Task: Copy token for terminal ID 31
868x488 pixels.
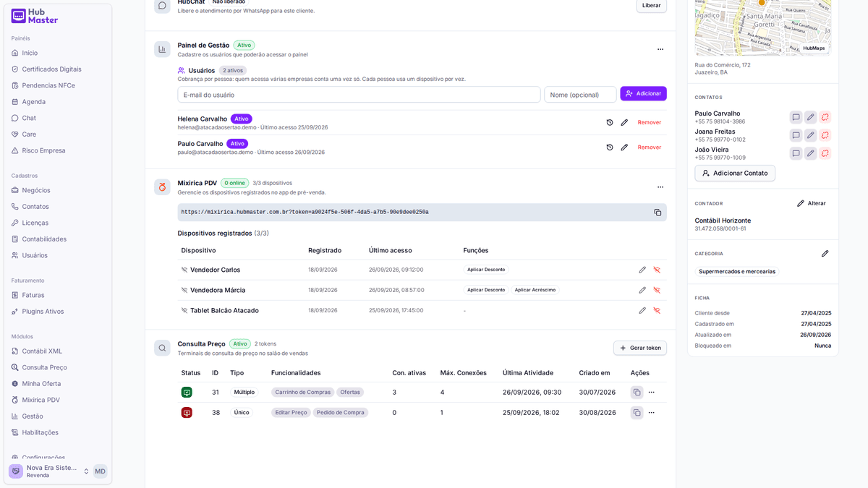Action: point(637,392)
